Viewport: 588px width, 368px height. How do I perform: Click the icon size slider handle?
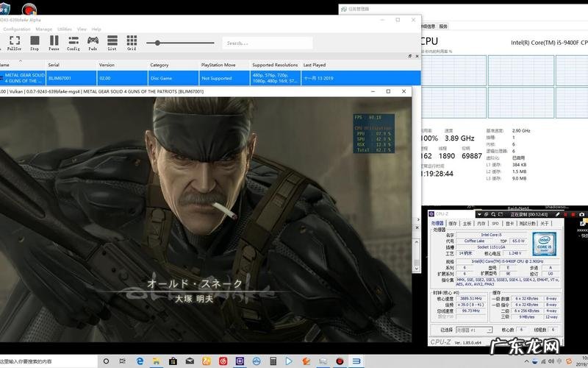157,43
